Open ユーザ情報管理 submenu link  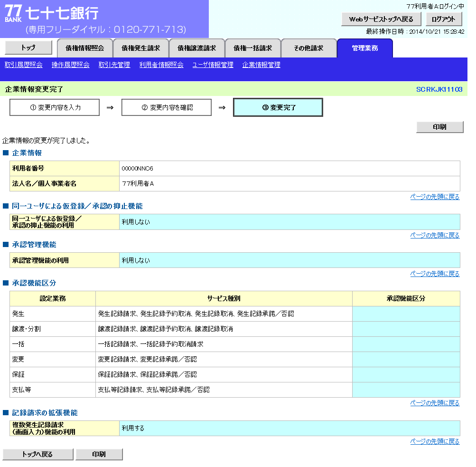click(213, 65)
